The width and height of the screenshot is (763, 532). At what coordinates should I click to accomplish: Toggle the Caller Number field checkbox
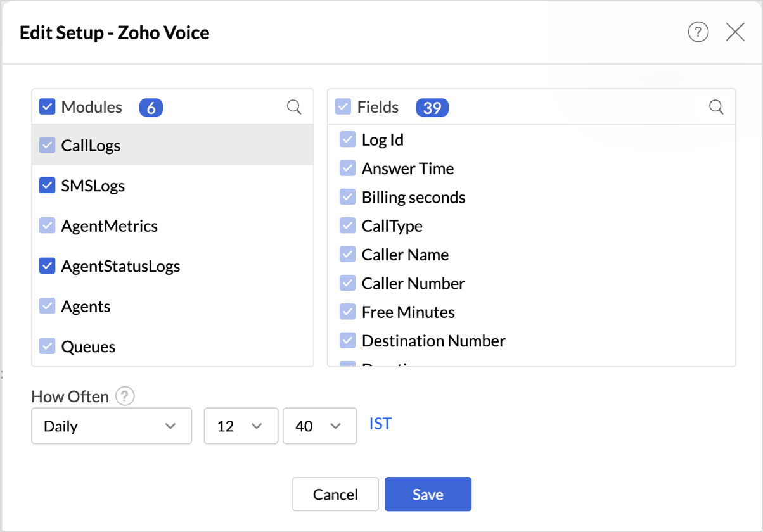[x=347, y=284]
